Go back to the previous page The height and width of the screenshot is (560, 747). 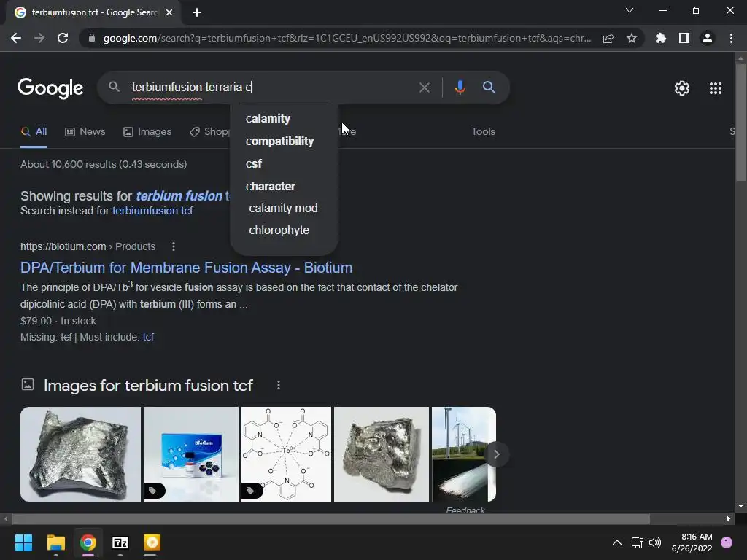16,38
